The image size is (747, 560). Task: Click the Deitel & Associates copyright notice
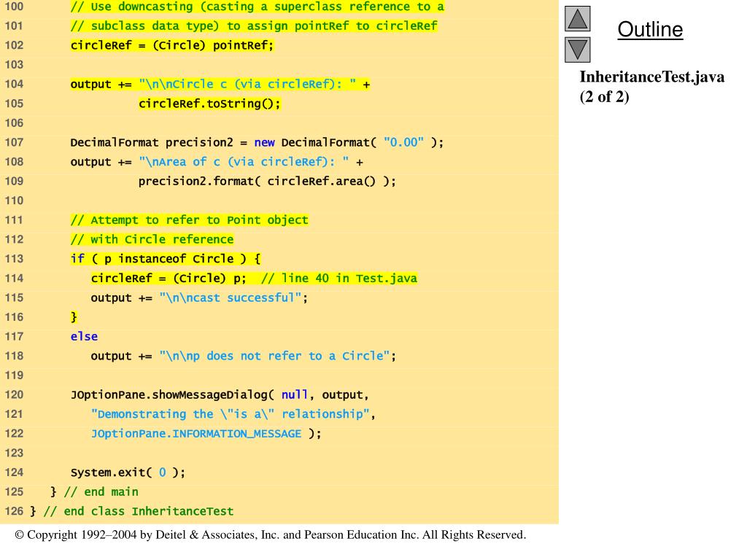click(271, 534)
